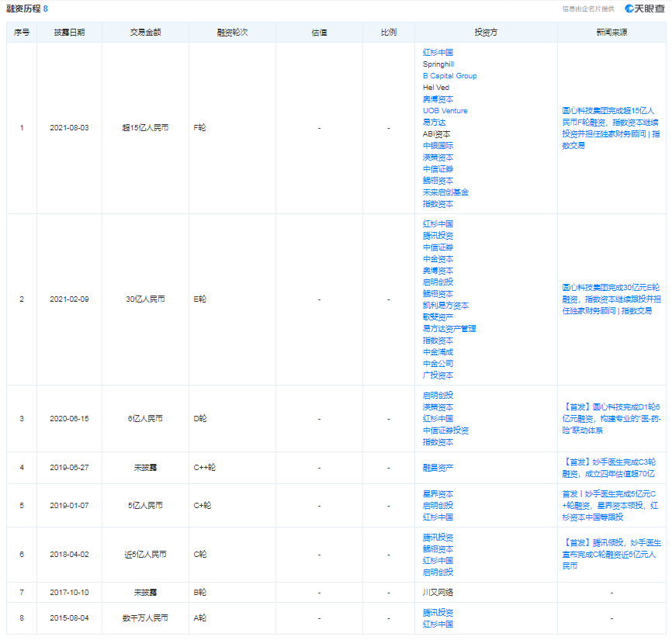Click 腾讯投资 in the A轮 row
This screenshot has height=640, width=672.
[438, 613]
